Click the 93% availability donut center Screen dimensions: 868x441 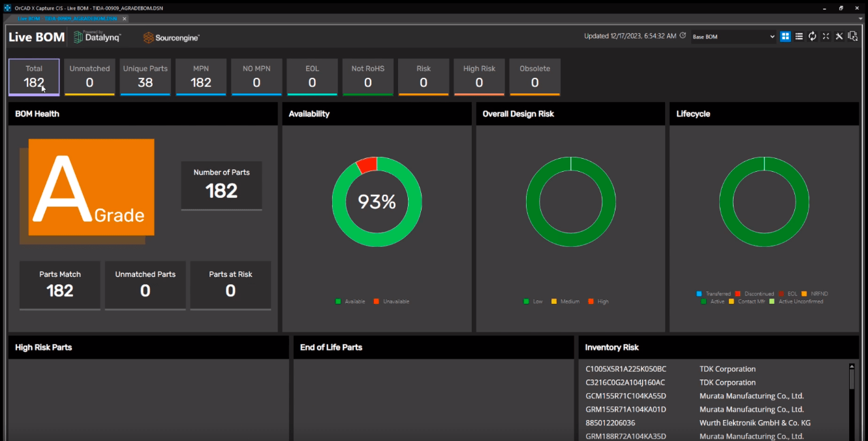point(377,202)
